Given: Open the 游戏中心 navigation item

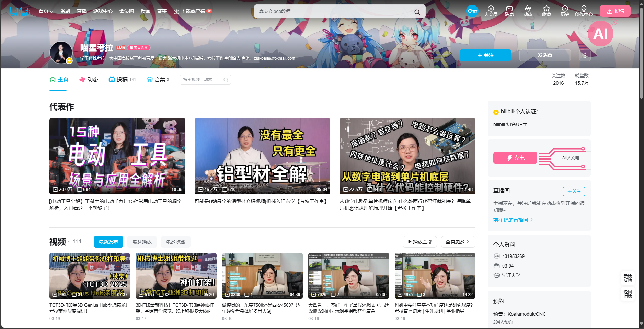Looking at the screenshot, I should pos(103,11).
